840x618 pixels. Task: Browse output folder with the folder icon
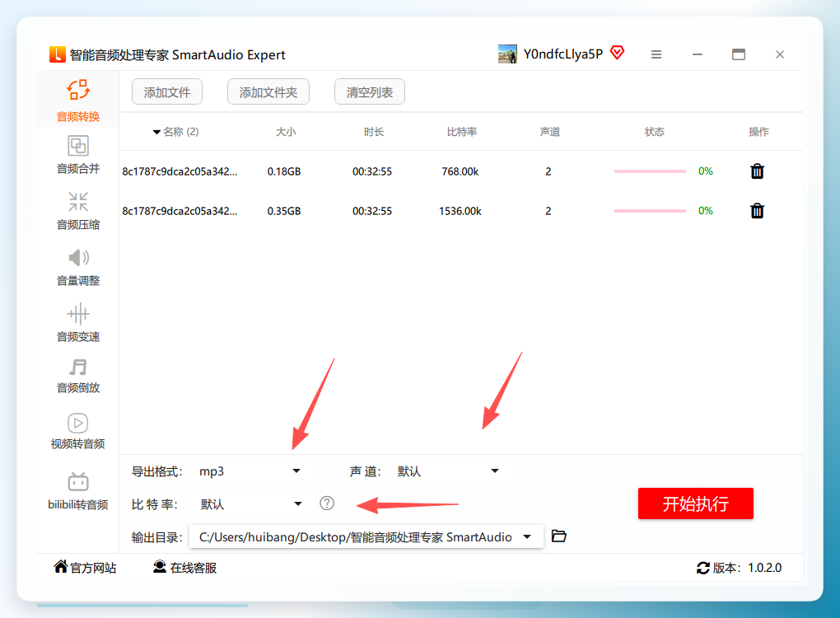558,536
